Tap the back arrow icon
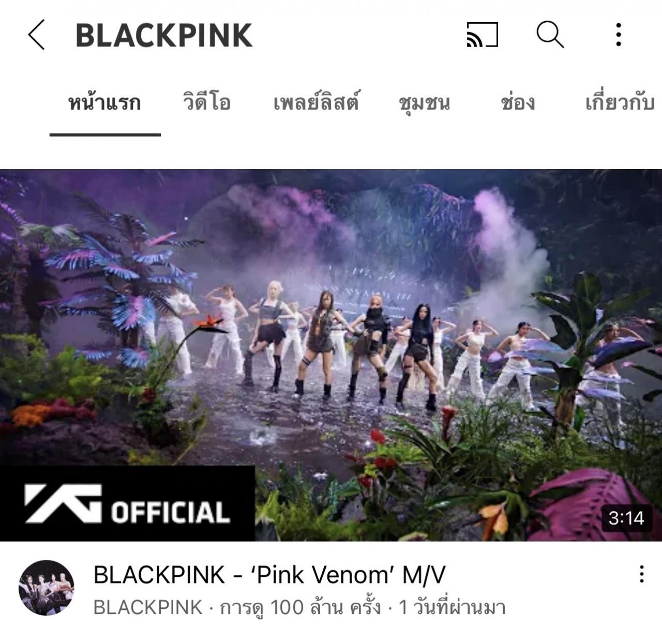Image resolution: width=662 pixels, height=644 pixels. coord(36,35)
